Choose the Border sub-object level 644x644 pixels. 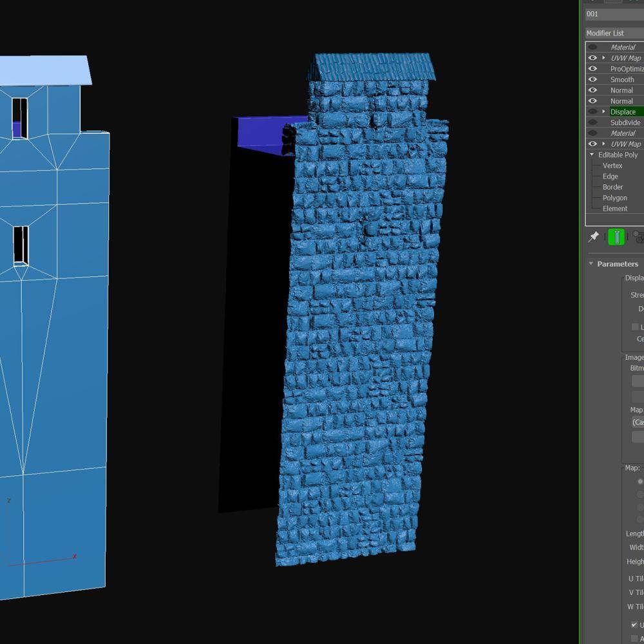point(612,187)
